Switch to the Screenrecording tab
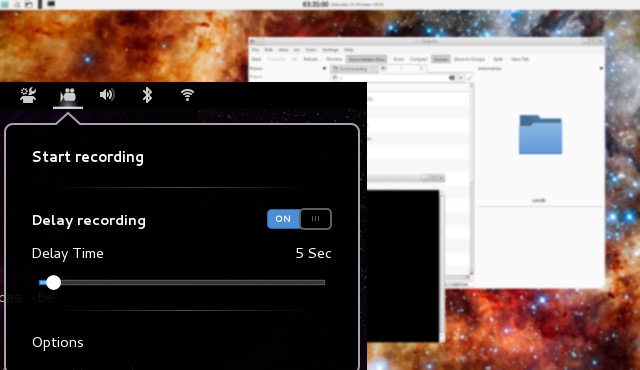This screenshot has height=370, width=640. [x=353, y=69]
